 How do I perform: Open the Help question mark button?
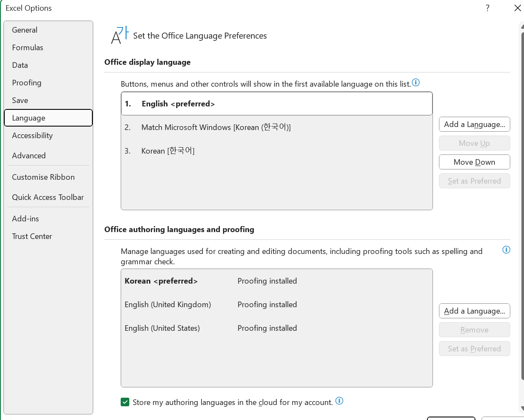click(487, 8)
